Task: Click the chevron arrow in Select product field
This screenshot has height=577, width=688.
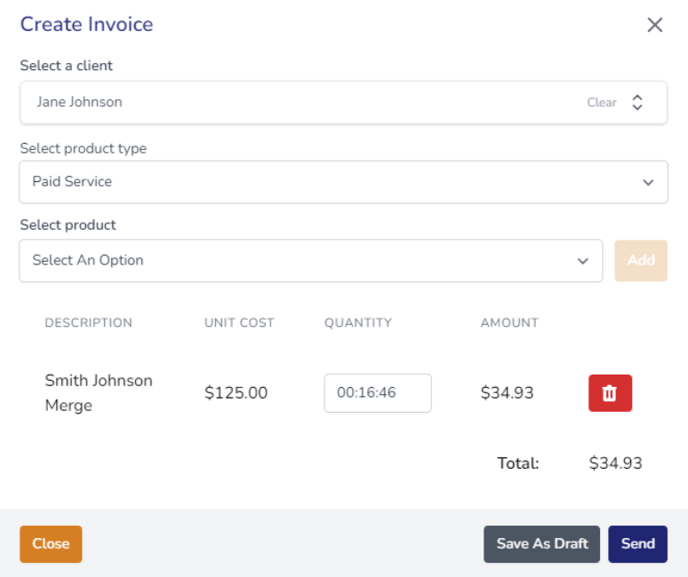Action: [x=583, y=261]
